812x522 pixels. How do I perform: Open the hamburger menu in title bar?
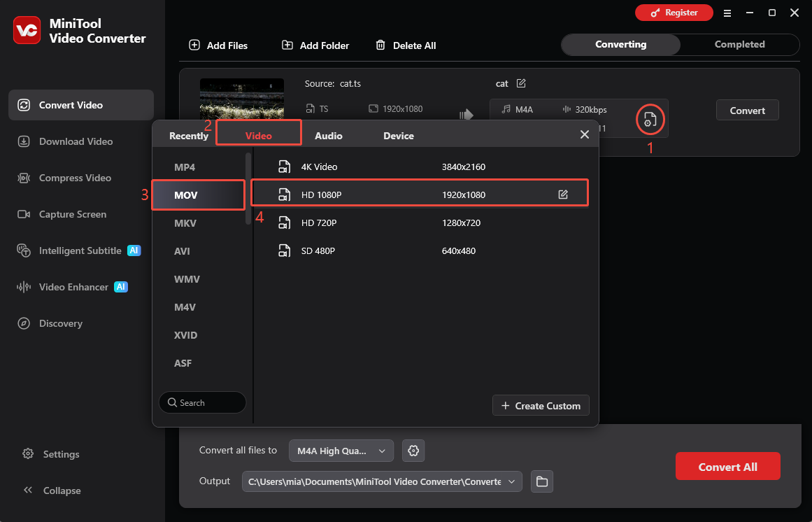727,13
